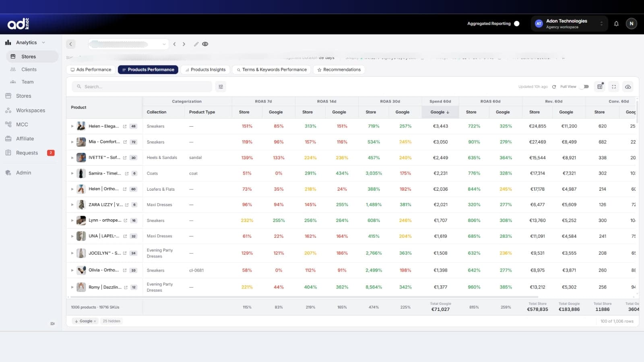Viewport: 644px width, 362px height.
Task: Expand the Helen – Elega product row
Action: (x=72, y=126)
